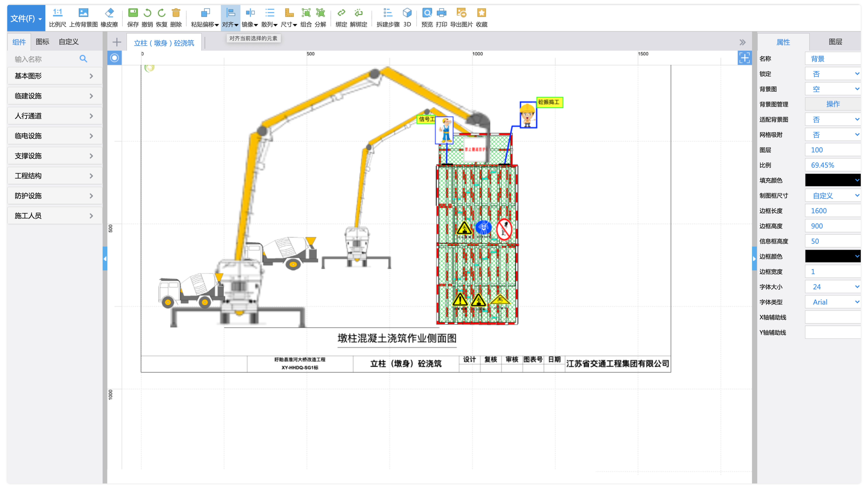Collapse left panel with blue arrow handle
The height and width of the screenshot is (488, 868).
[105, 259]
